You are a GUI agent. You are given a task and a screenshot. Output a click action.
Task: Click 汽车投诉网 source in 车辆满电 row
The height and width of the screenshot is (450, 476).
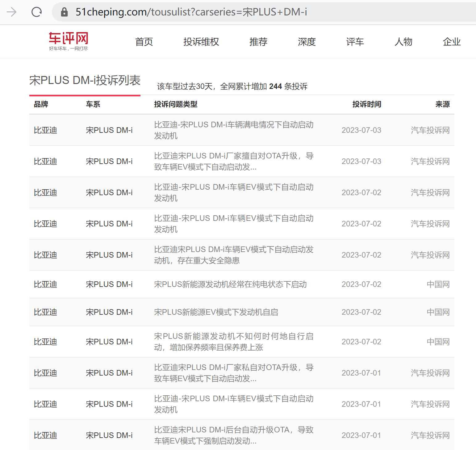(x=430, y=130)
